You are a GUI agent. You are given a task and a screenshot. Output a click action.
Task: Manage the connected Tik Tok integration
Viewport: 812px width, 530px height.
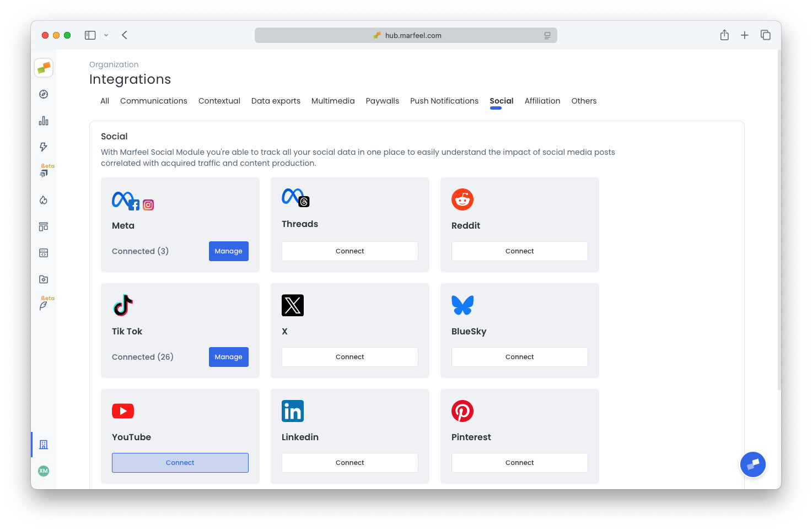point(228,356)
